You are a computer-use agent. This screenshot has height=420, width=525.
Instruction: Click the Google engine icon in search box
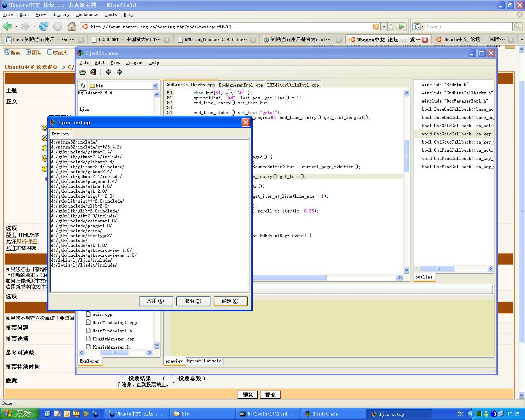417,27
